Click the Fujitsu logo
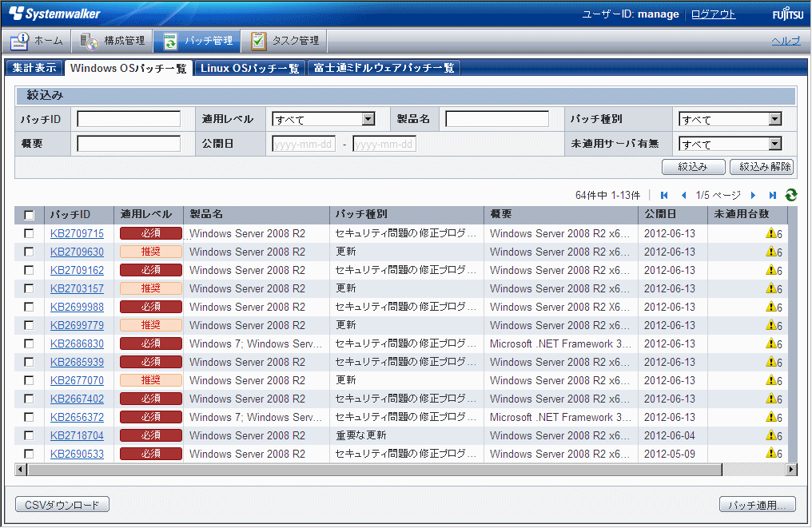 coord(788,14)
